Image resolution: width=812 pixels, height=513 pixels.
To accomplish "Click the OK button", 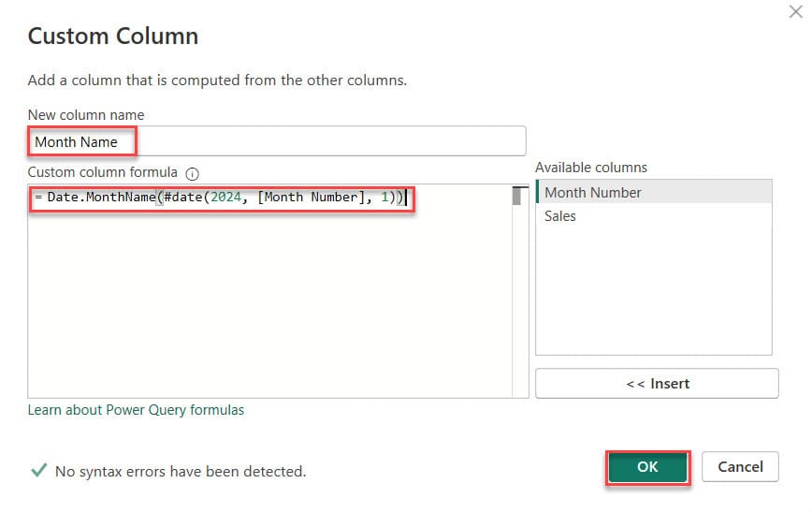I will pos(647,467).
